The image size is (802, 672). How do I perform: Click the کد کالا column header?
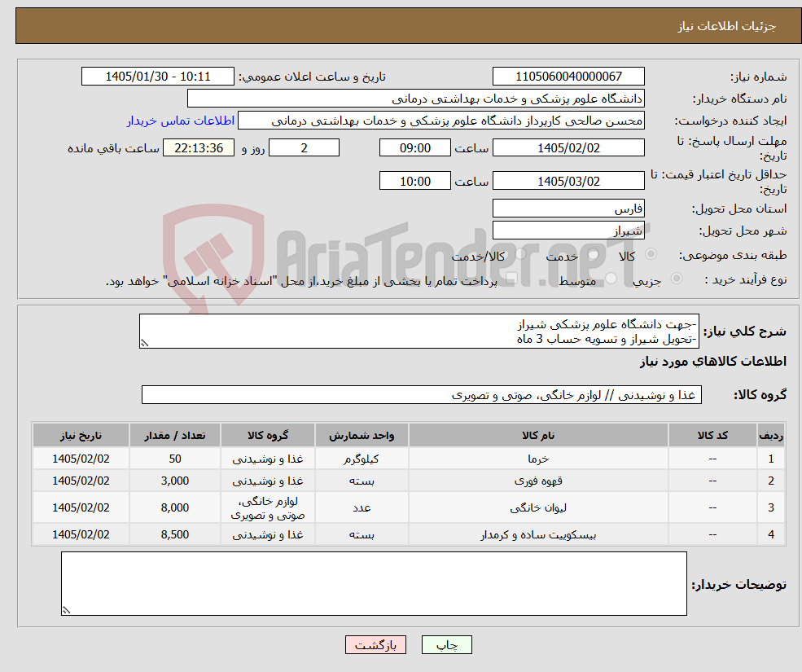point(712,435)
